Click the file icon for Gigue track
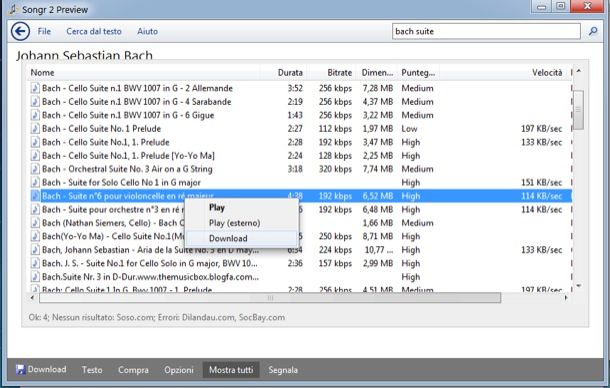The width and height of the screenshot is (610, 388). pyautogui.click(x=35, y=115)
